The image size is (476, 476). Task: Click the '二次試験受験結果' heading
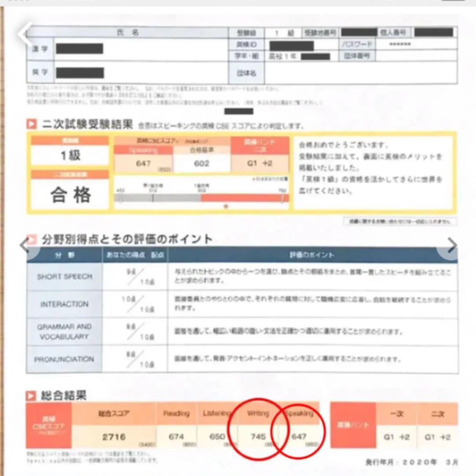87,124
